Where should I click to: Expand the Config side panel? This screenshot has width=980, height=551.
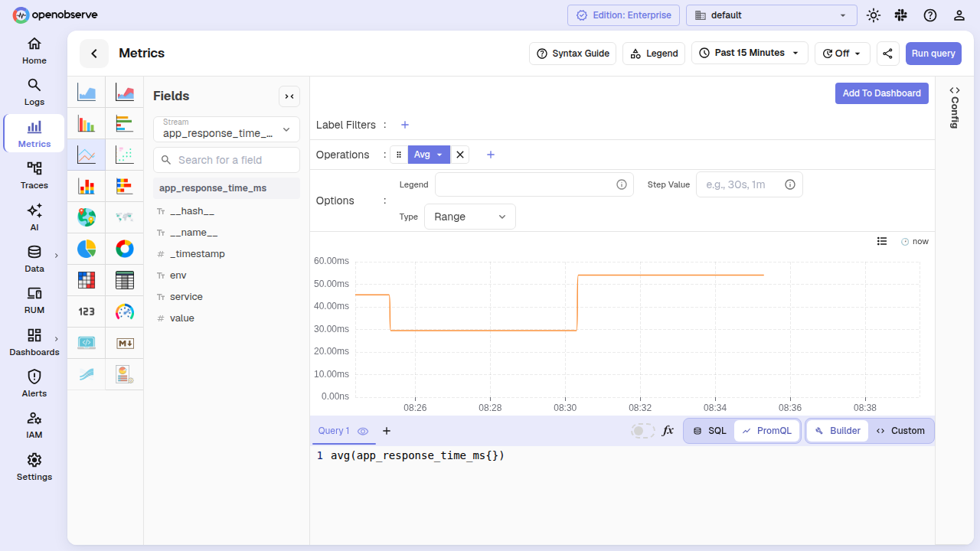click(955, 107)
